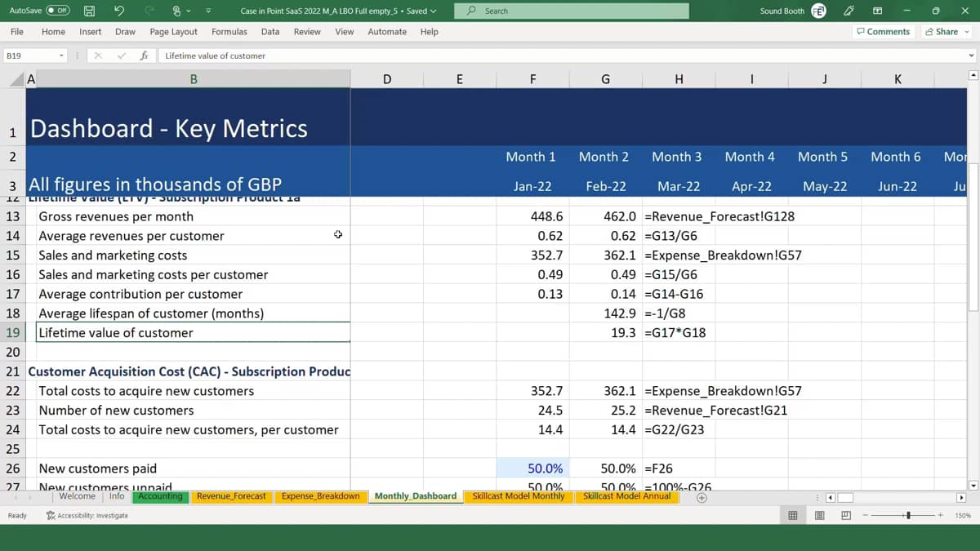980x551 pixels.
Task: Select row 19 header
Action: pyautogui.click(x=12, y=333)
